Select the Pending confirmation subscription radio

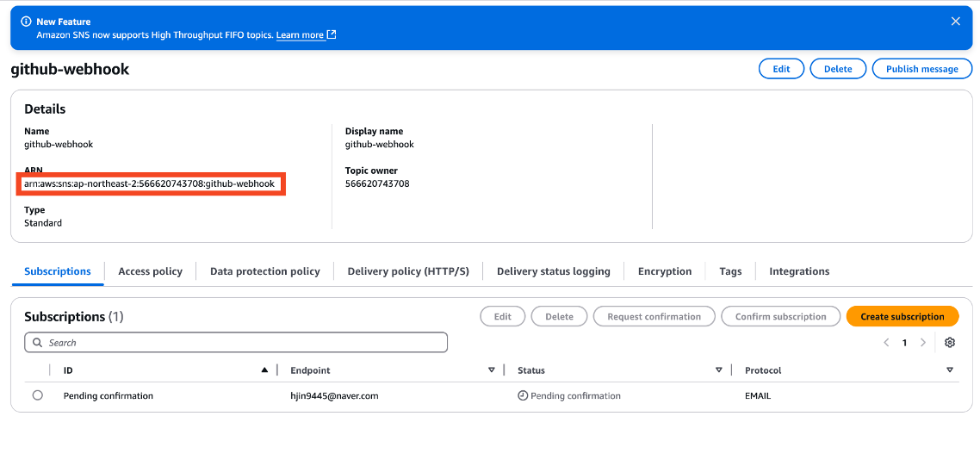click(38, 395)
